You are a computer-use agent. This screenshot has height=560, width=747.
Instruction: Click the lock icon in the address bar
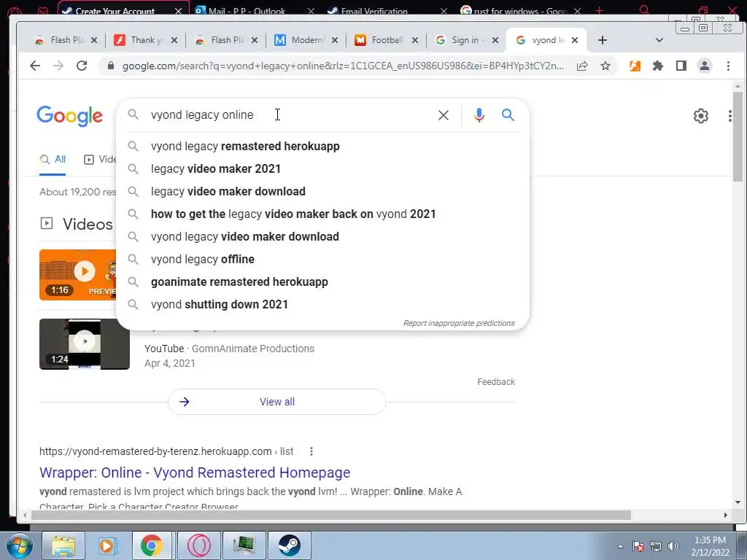click(111, 66)
